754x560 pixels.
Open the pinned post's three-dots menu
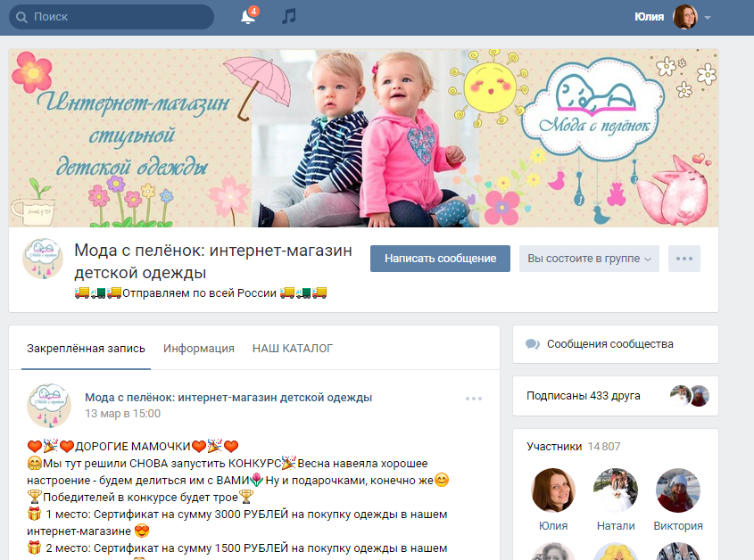point(474,399)
